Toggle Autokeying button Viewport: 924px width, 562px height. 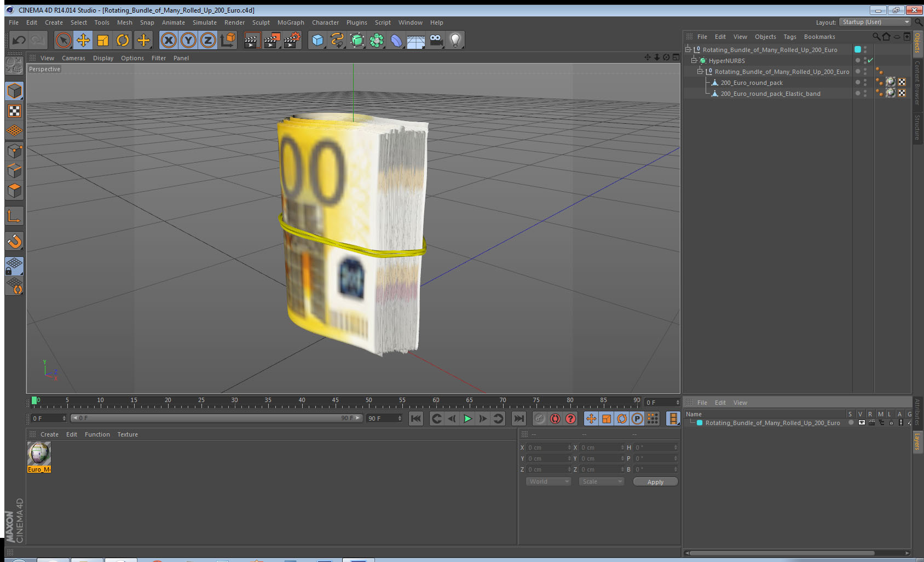point(555,418)
